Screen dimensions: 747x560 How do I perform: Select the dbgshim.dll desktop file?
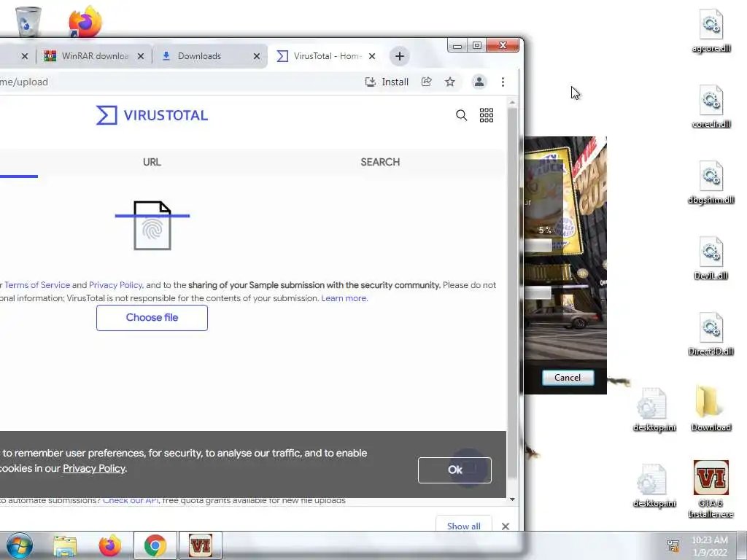click(x=711, y=183)
